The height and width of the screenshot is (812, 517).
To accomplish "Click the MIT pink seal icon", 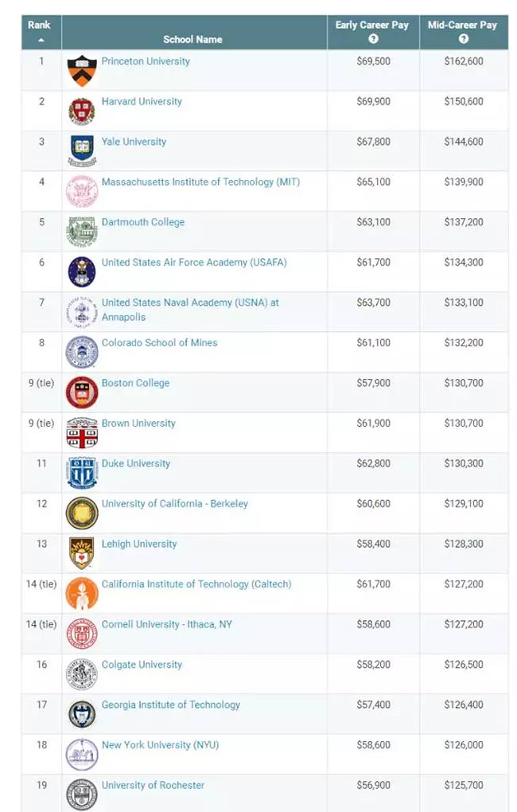I will pos(82,192).
